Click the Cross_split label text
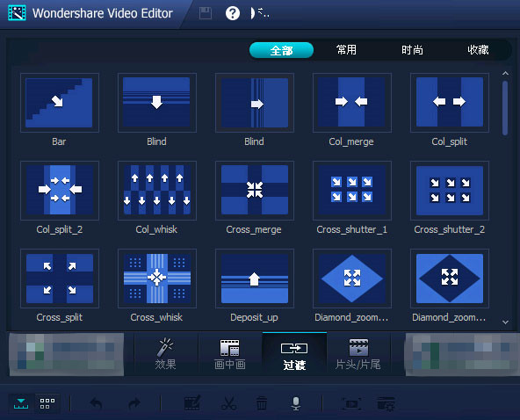520x420 pixels. click(60, 317)
